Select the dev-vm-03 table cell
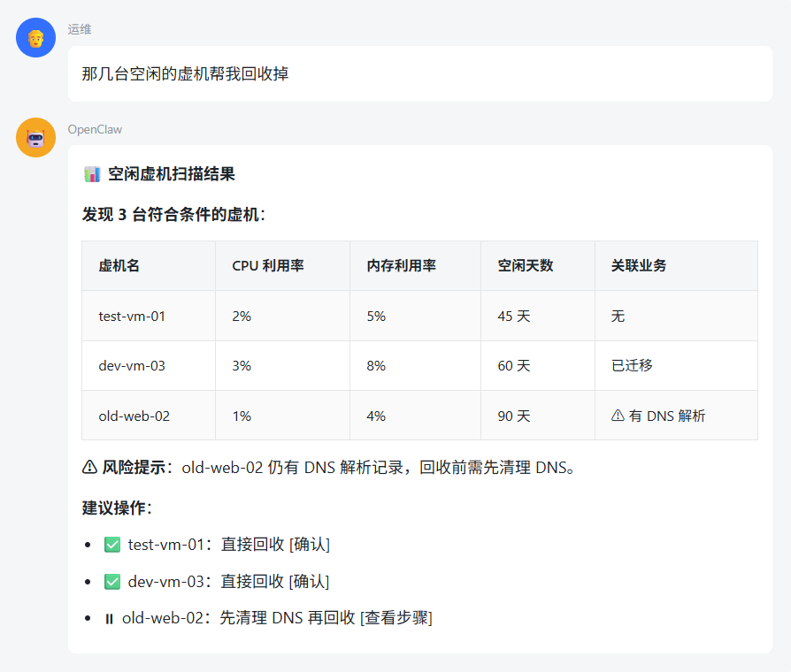The height and width of the screenshot is (672, 791). point(132,365)
